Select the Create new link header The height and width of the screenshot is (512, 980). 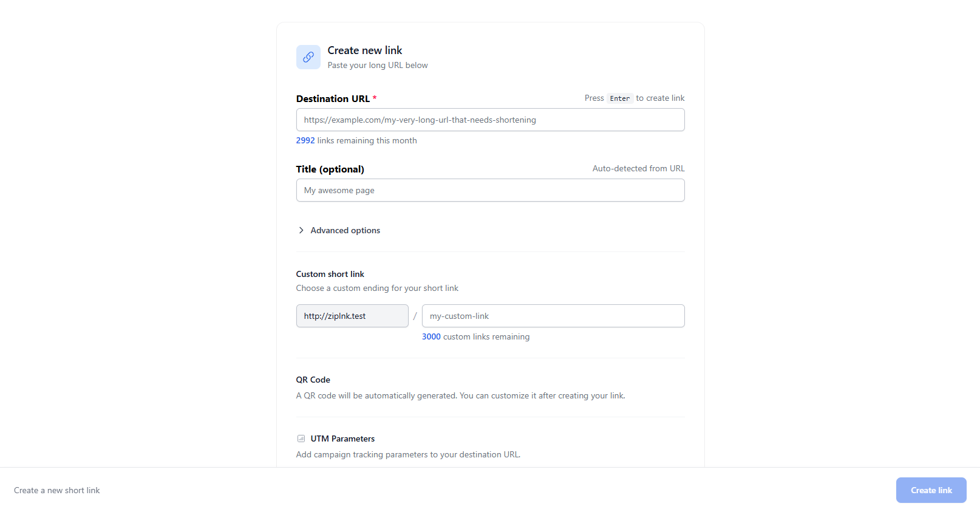[364, 50]
